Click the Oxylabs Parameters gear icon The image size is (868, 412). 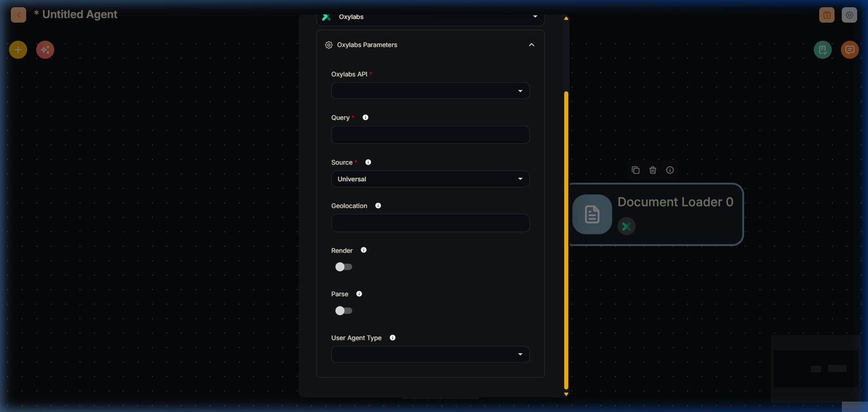(329, 45)
